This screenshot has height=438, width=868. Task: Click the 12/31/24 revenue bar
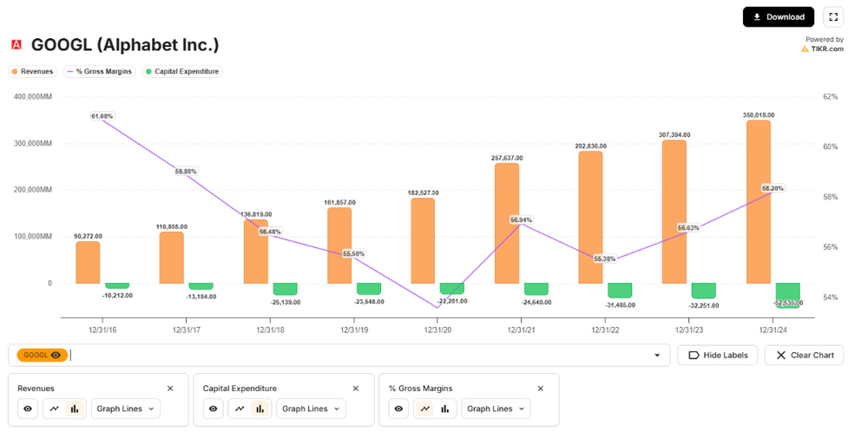coord(759,202)
